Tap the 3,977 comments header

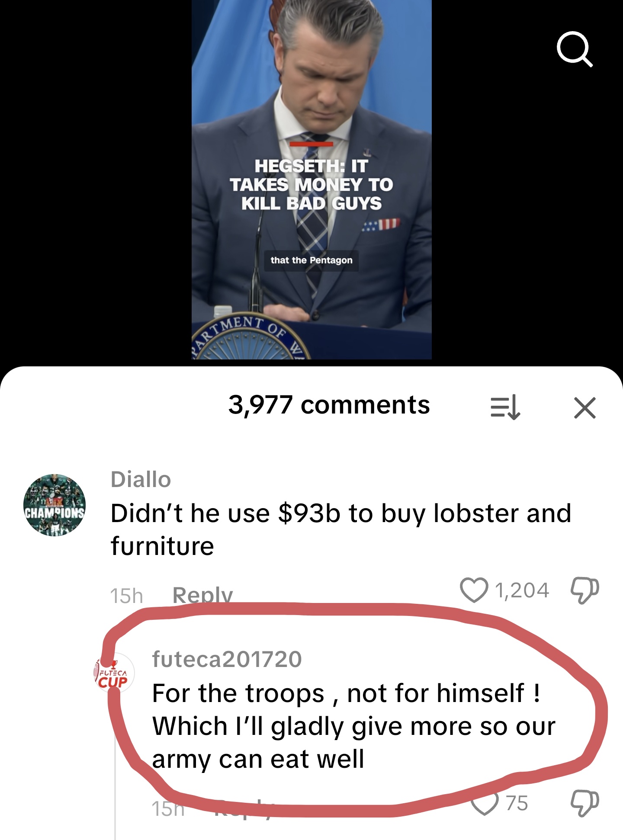click(329, 405)
